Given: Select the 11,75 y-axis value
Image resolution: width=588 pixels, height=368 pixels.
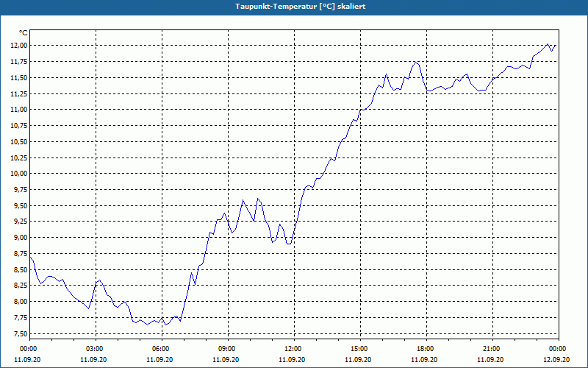Looking at the screenshot, I should pos(18,62).
